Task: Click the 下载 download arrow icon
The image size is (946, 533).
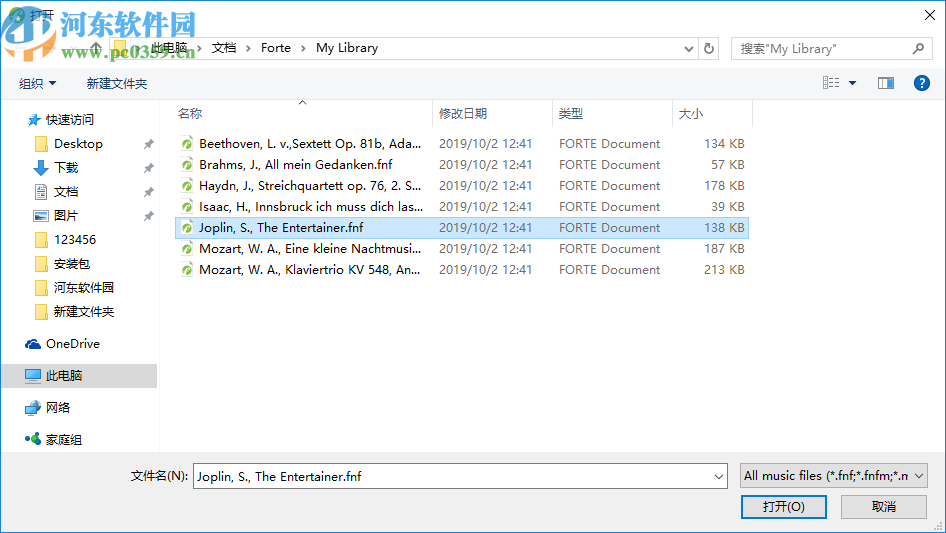Action: point(41,168)
